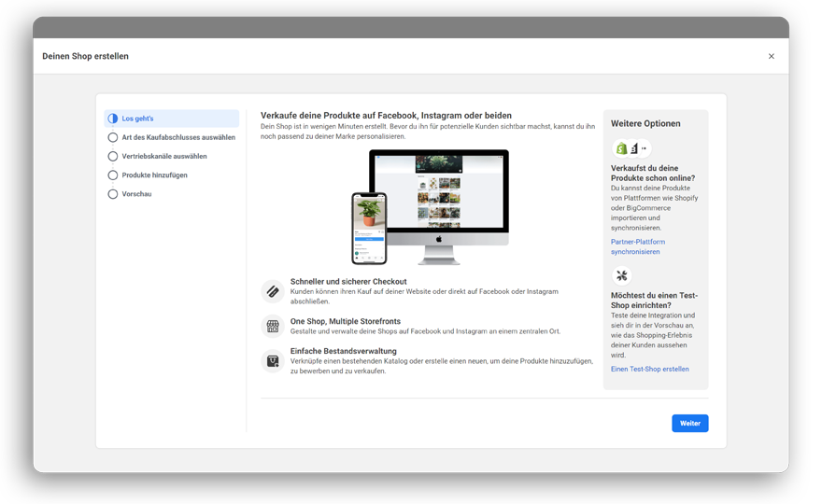
Task: Open Einen Test-Shop erstellen link
Action: pos(649,369)
